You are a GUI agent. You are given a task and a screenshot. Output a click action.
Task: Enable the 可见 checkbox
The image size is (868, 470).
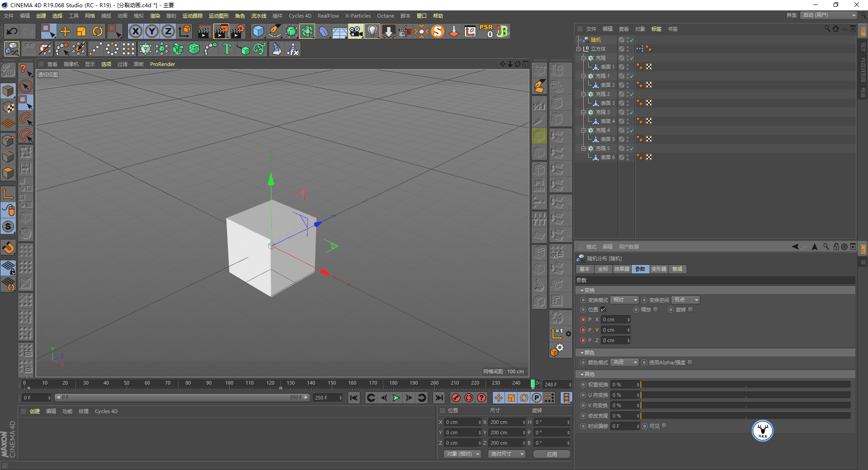pos(665,426)
